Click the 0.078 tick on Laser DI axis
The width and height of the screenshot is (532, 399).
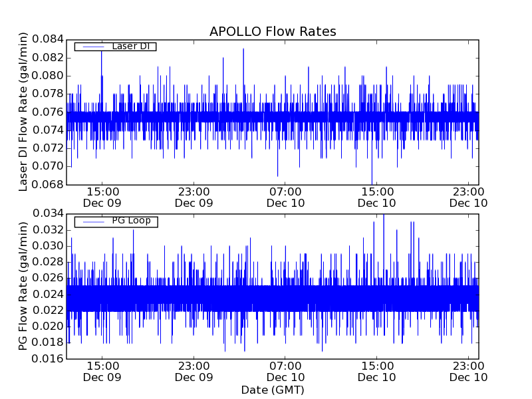pyautogui.click(x=48, y=94)
